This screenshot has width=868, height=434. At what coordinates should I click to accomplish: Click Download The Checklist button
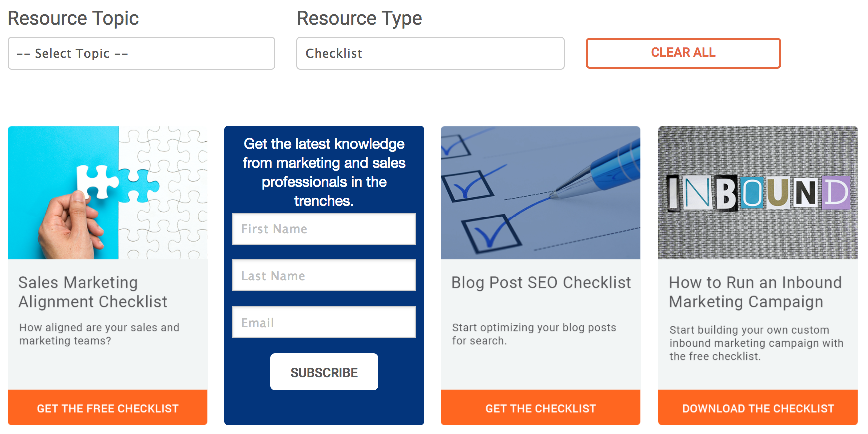tap(758, 408)
